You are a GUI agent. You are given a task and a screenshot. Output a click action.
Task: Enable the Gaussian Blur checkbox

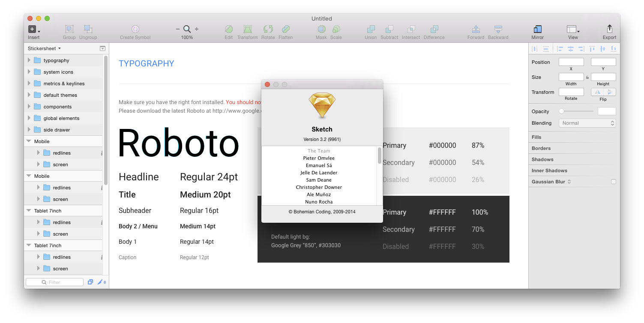click(613, 182)
